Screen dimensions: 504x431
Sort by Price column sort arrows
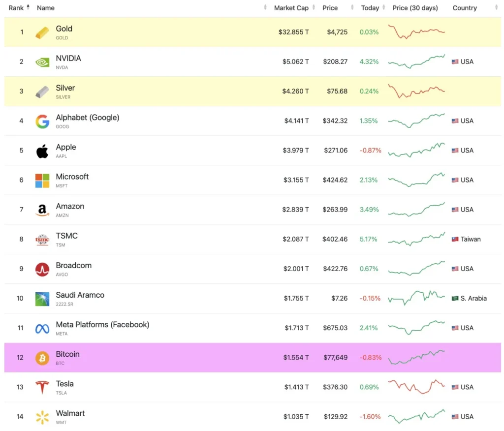[x=352, y=7]
